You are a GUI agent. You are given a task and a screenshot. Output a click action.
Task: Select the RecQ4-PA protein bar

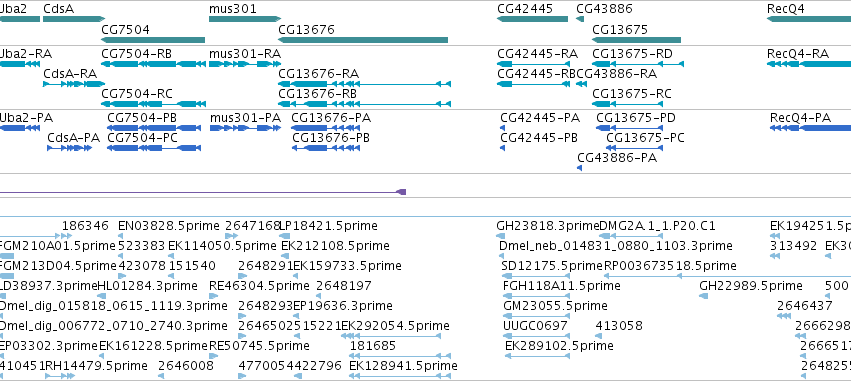[810, 128]
